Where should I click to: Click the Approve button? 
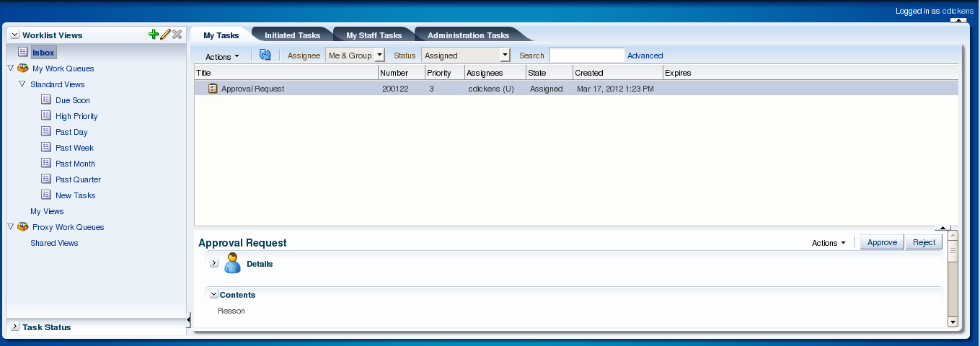point(882,242)
